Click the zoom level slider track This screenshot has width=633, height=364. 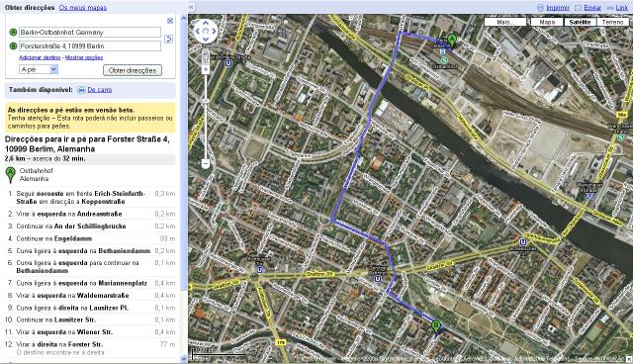pos(206,117)
